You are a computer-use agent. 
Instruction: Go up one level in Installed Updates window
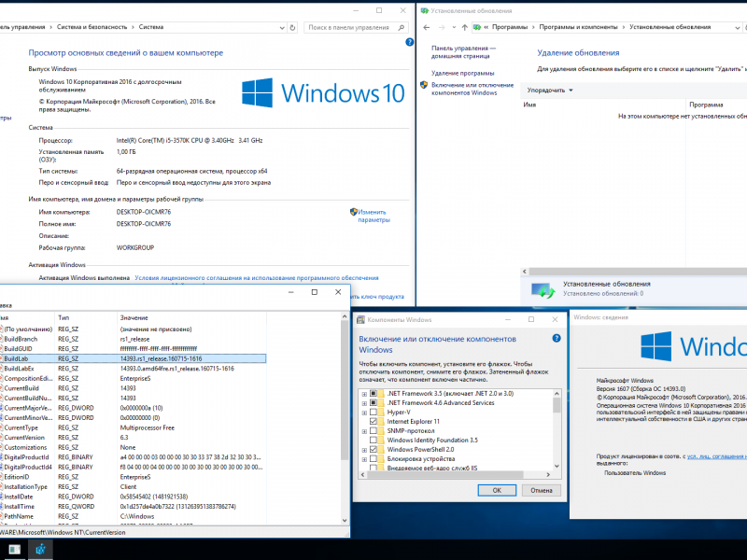tap(464, 27)
